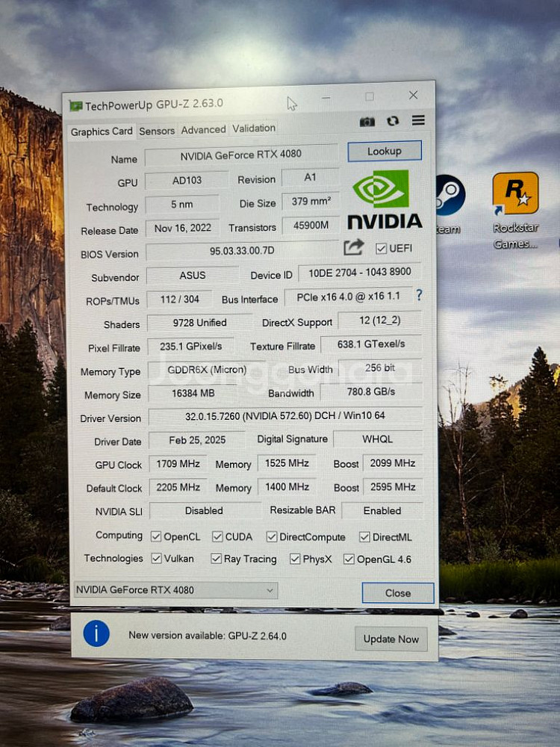Click the Driver Date value Feb 25, 2025
The image size is (560, 747).
point(197,440)
